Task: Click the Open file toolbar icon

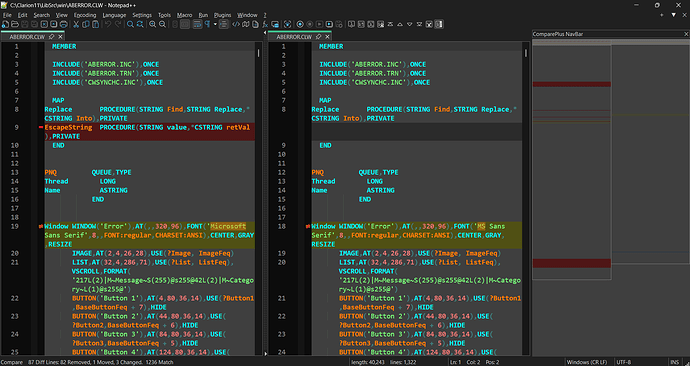Action: [15, 24]
